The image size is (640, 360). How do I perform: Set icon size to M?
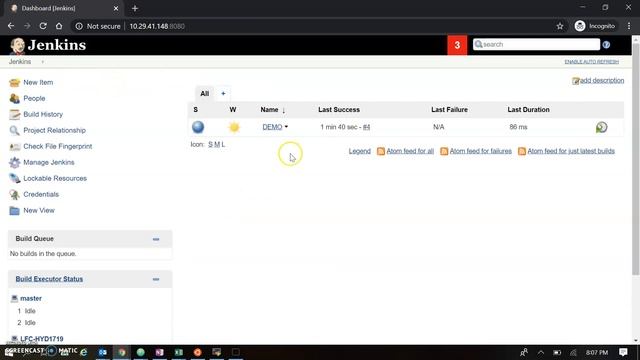pyautogui.click(x=217, y=144)
